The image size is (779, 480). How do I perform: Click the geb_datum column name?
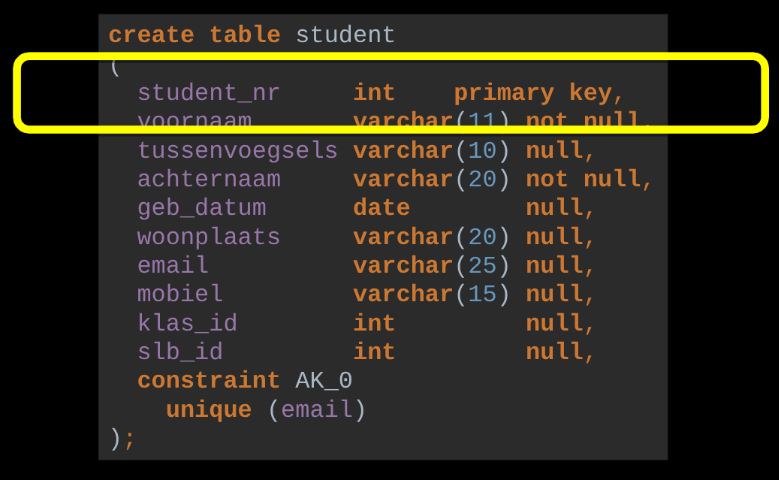[201, 208]
